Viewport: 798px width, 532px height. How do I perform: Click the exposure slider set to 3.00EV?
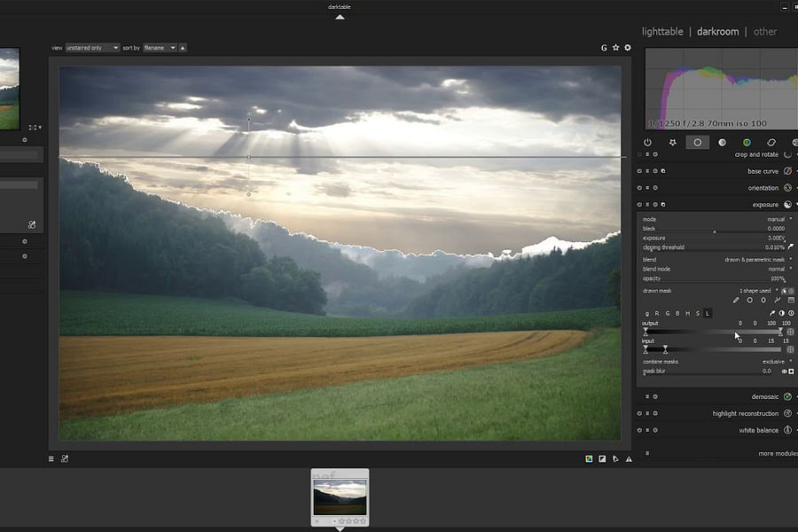tap(709, 238)
